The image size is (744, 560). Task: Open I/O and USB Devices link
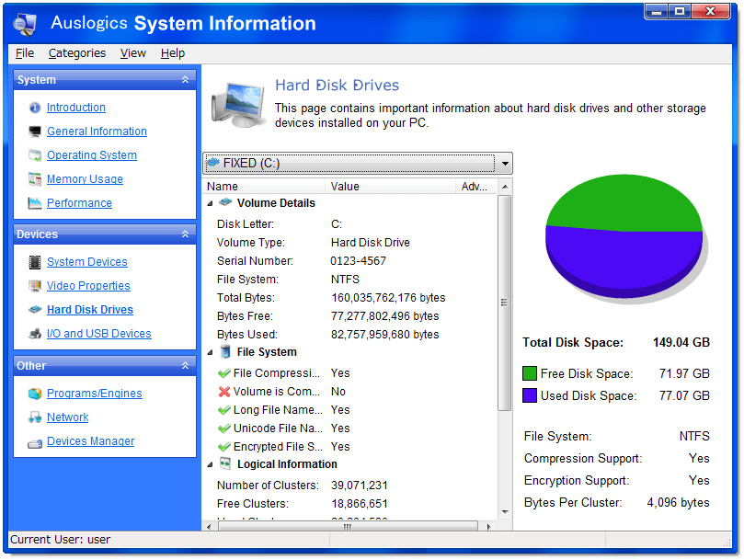98,334
